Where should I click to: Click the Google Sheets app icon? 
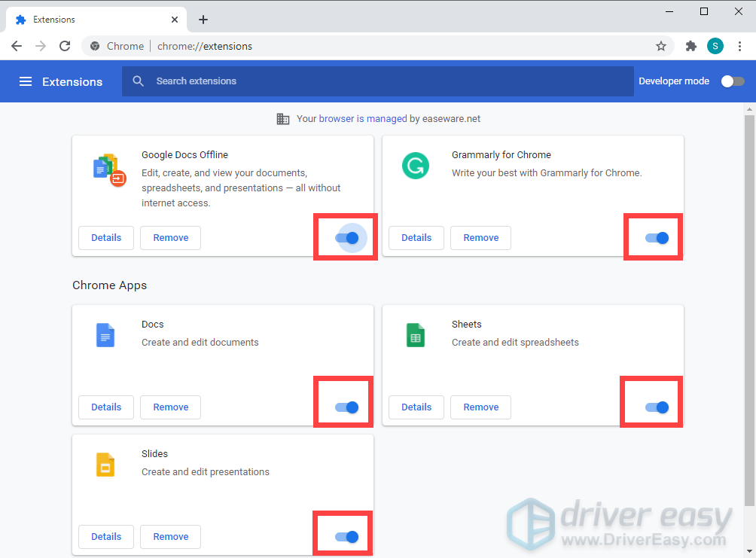(x=415, y=335)
